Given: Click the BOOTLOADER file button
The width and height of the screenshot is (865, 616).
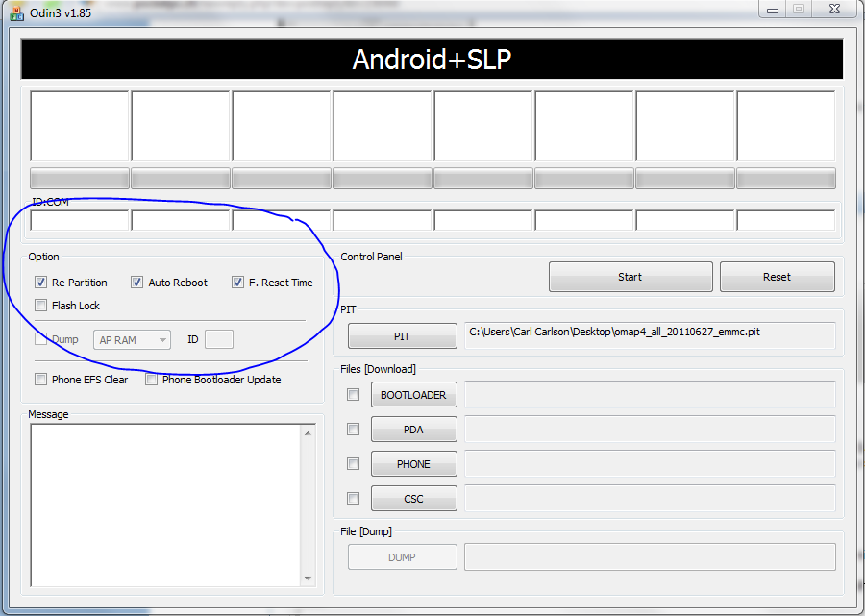Looking at the screenshot, I should 413,395.
